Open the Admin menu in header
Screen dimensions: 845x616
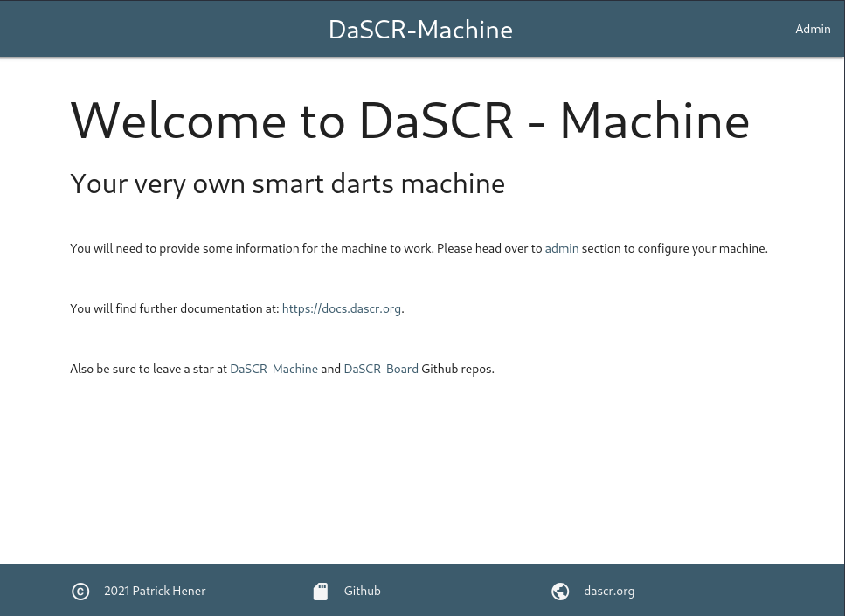pos(813,29)
